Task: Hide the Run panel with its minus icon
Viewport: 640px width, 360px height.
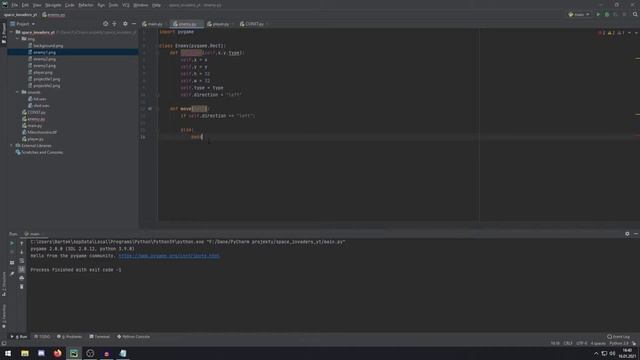Action: coord(636,234)
